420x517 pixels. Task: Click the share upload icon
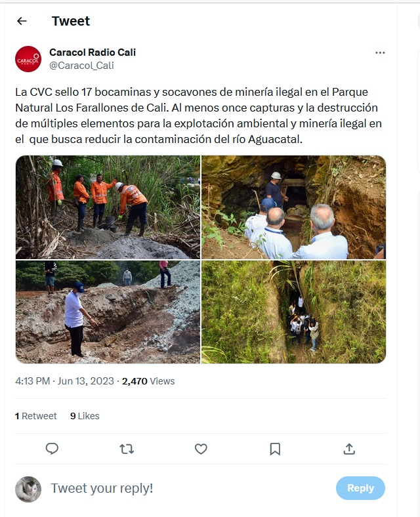coord(349,449)
